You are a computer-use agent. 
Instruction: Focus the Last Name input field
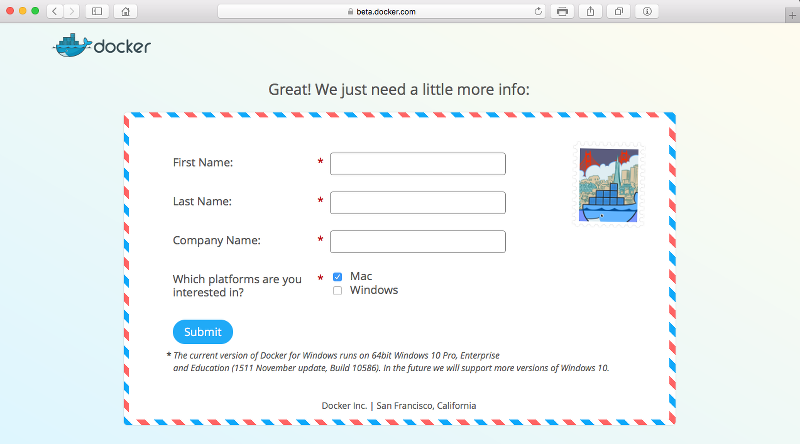(x=418, y=203)
